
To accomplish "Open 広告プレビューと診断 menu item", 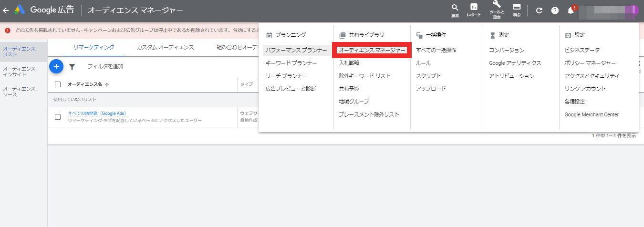I will point(291,89).
